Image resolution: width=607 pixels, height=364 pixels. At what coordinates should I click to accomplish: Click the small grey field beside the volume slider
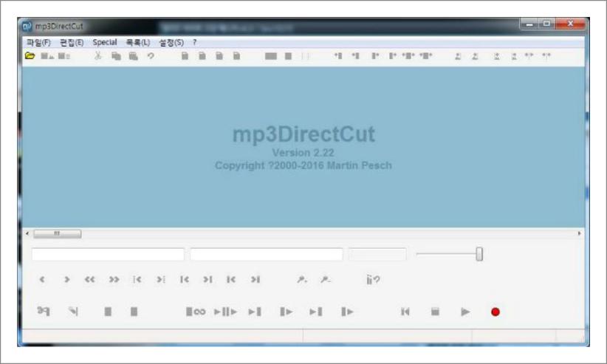click(x=377, y=254)
